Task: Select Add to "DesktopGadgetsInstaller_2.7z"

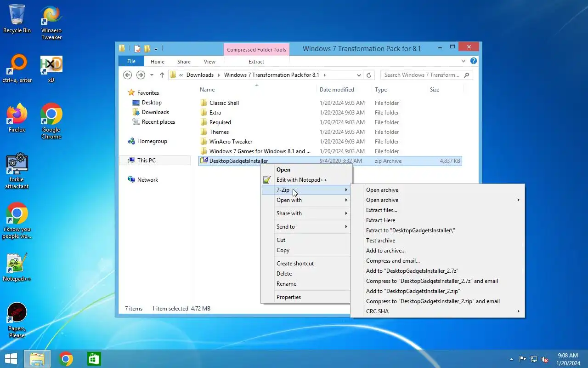Action: [438, 271]
